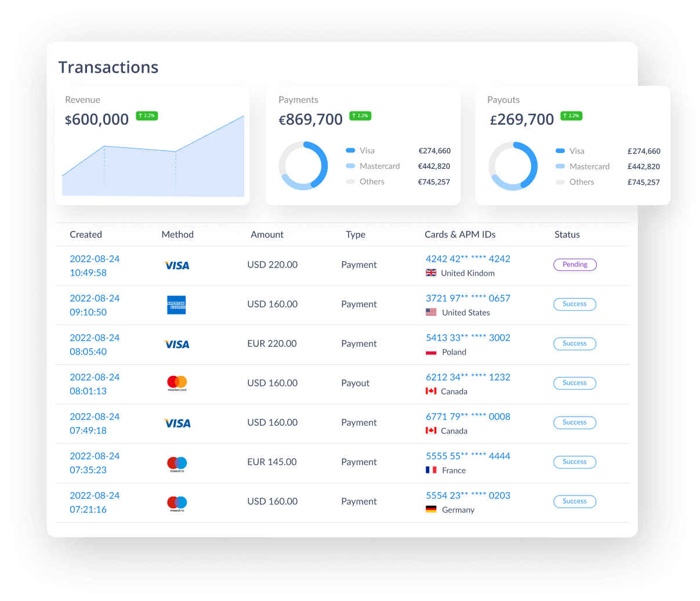Sort by the Created column header
The image size is (700, 601).
coord(85,234)
